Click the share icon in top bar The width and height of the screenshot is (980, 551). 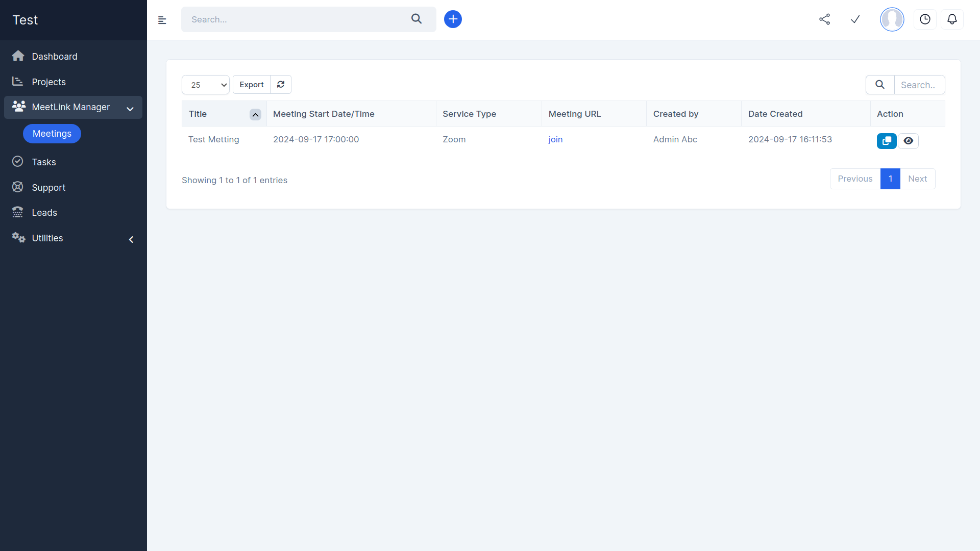[x=824, y=19]
